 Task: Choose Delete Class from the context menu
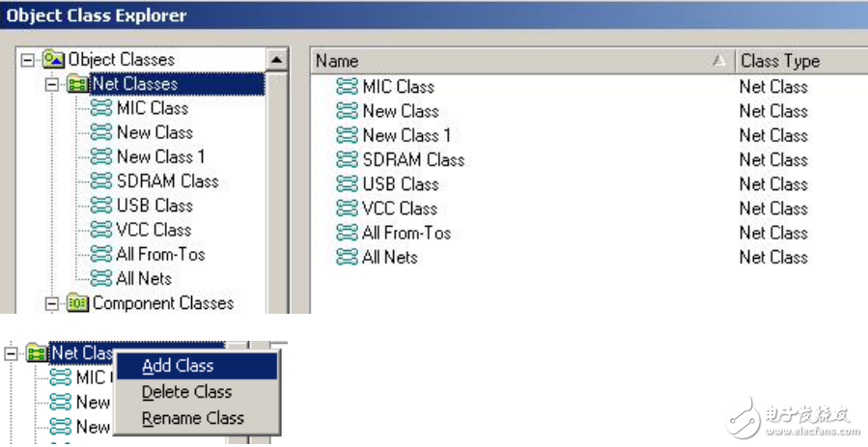186,392
